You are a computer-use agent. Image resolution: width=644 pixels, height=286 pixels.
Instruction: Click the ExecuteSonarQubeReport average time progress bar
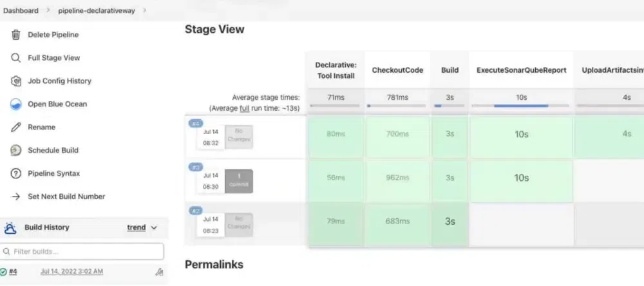521,106
